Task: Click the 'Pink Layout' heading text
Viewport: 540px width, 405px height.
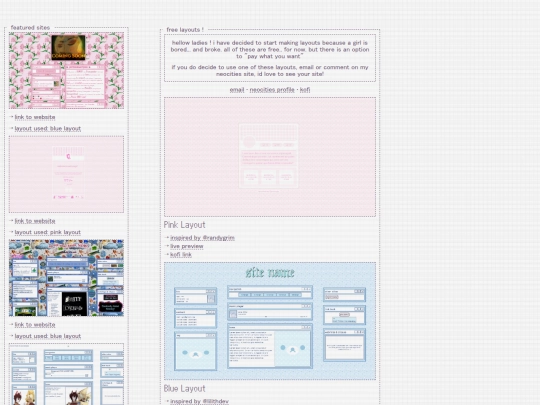Action: tap(184, 225)
